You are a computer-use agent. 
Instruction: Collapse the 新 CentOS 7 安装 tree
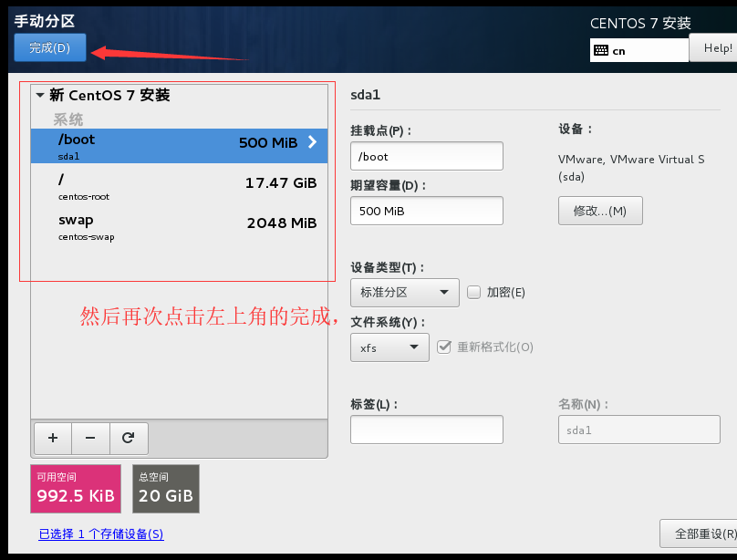tap(39, 94)
